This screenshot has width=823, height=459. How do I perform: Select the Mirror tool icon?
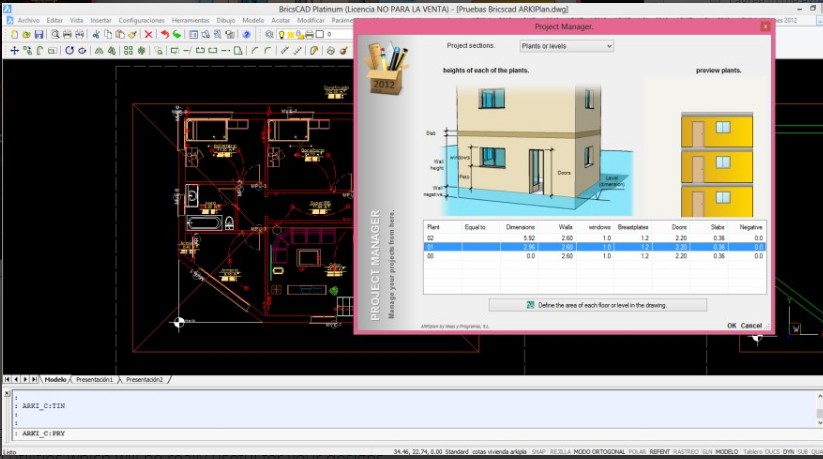[99, 51]
